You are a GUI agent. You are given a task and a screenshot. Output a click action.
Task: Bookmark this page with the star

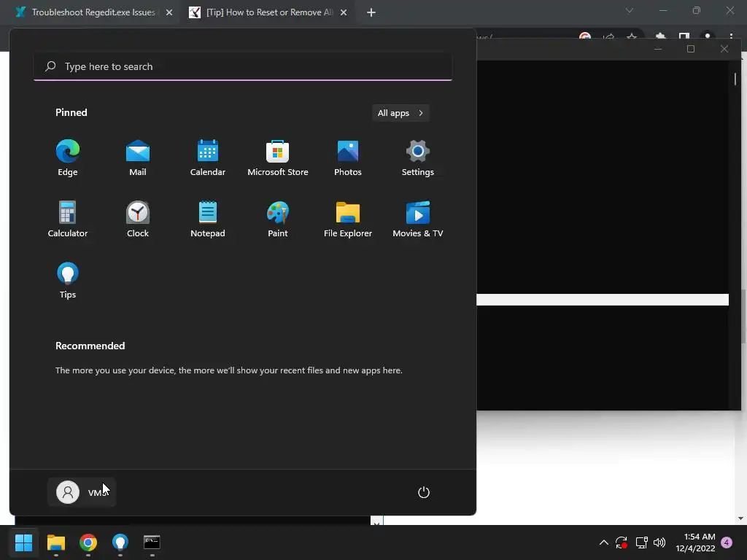632,36
